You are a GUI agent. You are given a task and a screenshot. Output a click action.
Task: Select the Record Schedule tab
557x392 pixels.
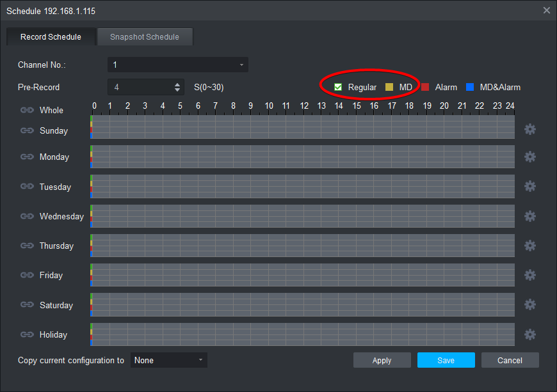pos(51,37)
